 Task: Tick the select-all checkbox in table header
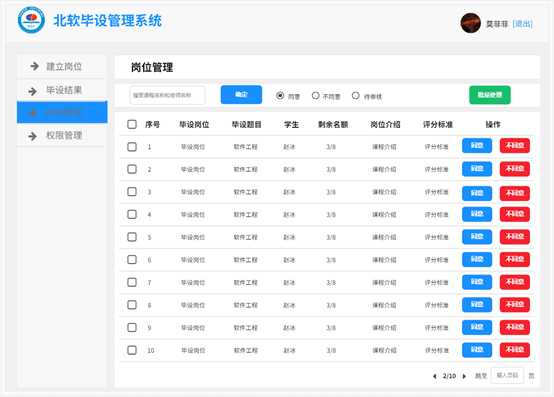coord(132,124)
